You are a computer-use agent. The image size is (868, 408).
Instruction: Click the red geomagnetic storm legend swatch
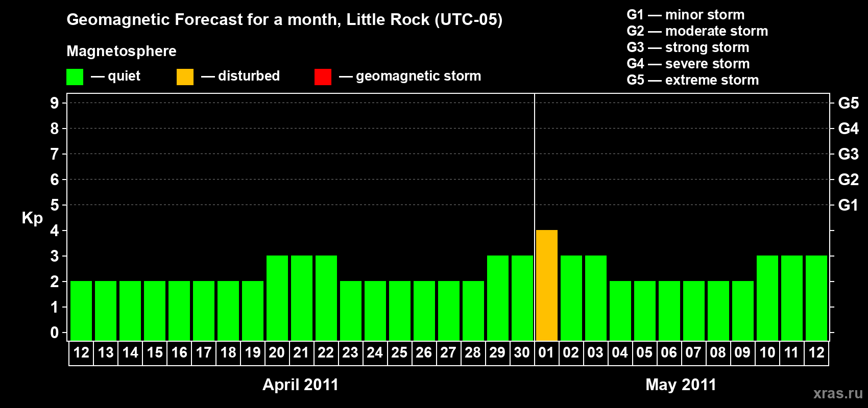pos(323,77)
